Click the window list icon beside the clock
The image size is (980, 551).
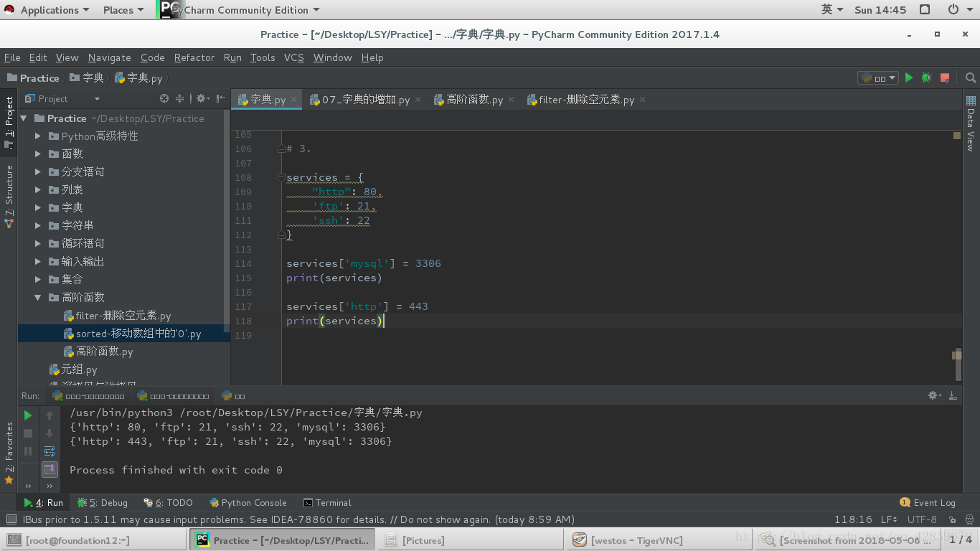pos(925,10)
